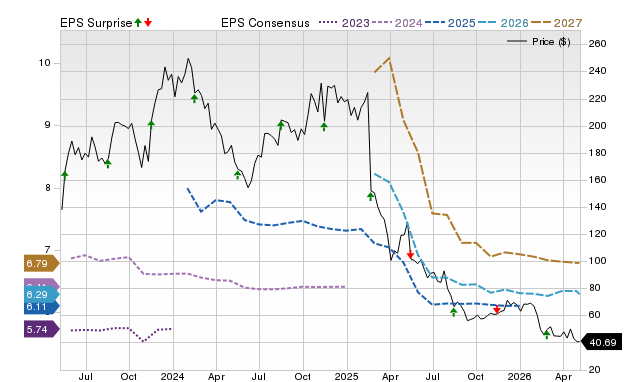Select the red EPS miss arrow near May 2025
This screenshot has width=640, height=382.
pyautogui.click(x=410, y=255)
